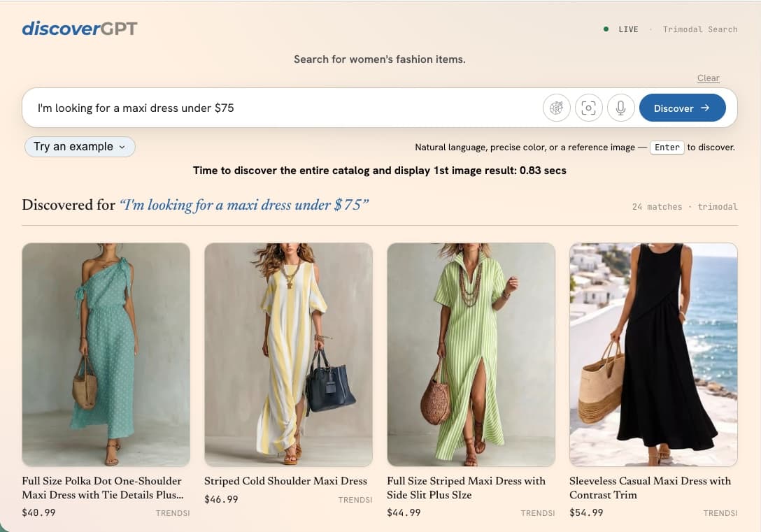This screenshot has width=761, height=532.
Task: Open the black sleeveless maxi dress image
Action: click(653, 354)
